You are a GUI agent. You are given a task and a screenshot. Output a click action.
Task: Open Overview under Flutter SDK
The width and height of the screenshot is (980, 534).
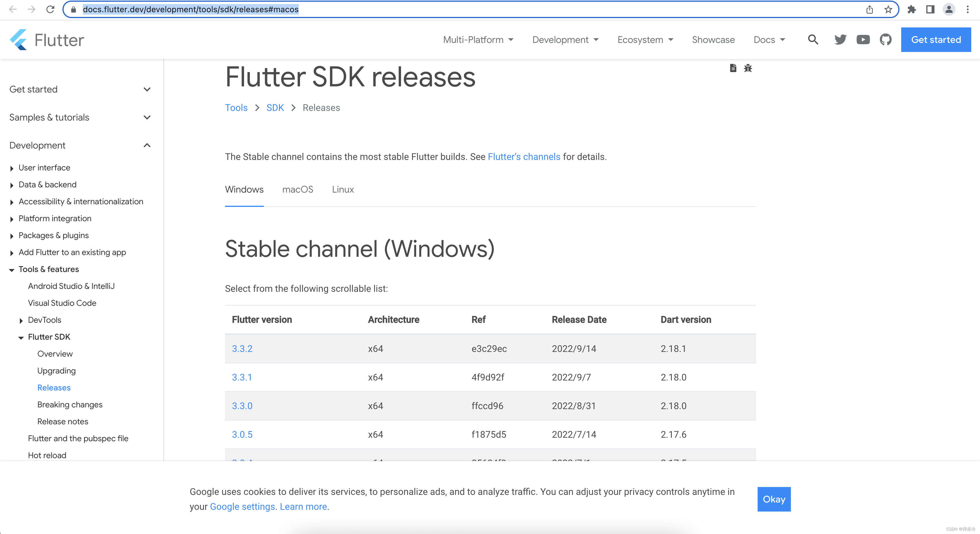point(55,354)
